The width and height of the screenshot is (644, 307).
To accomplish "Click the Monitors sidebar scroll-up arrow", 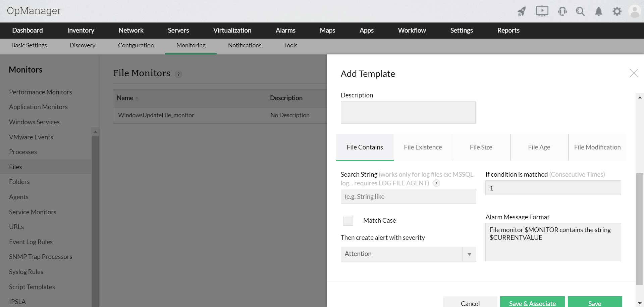I will [x=95, y=132].
